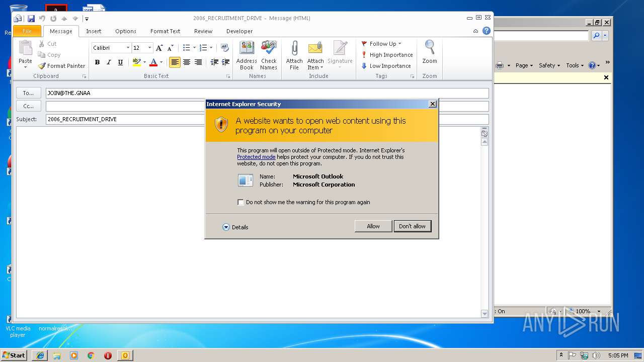
Task: Click Shrink Font icon
Action: [x=170, y=48]
